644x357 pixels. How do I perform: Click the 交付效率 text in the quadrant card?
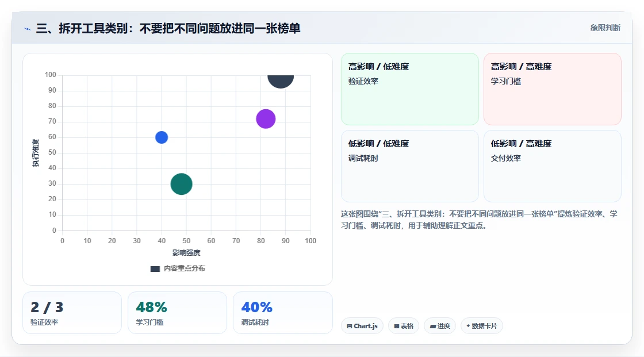(x=505, y=158)
